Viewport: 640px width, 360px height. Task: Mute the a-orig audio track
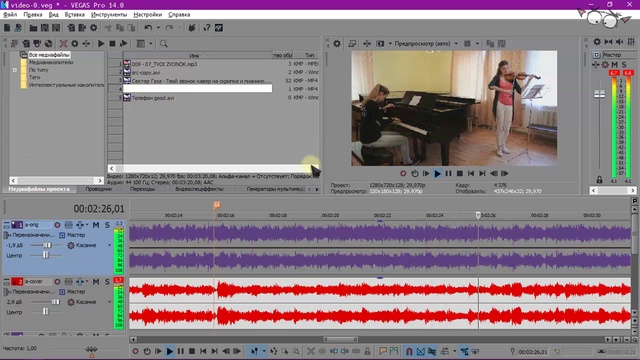pos(96,225)
